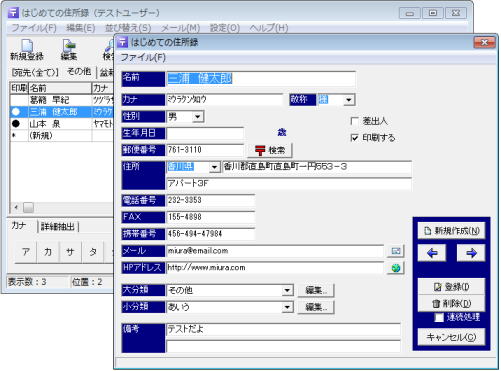The width and height of the screenshot is (501, 371).
Task: Click the empty second 備考 line
Action: 283,346
